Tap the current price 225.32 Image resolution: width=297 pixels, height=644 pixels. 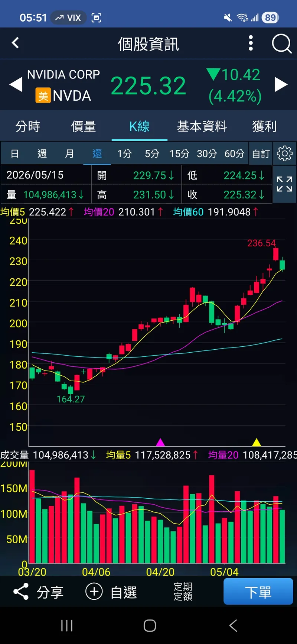click(x=148, y=86)
